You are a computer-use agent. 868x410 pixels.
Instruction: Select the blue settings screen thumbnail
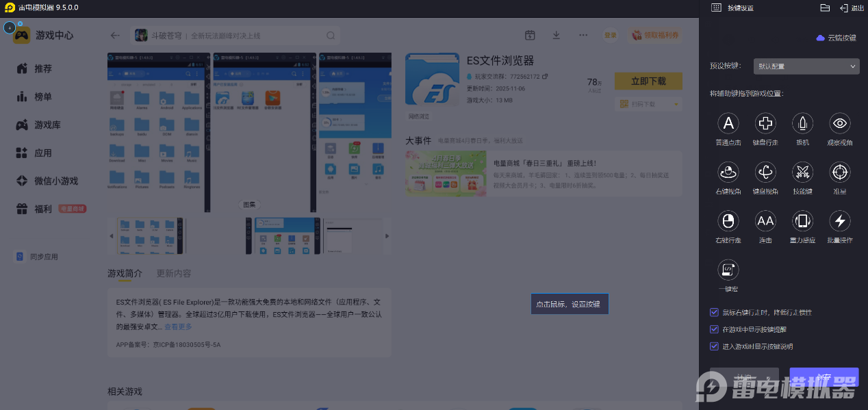pyautogui.click(x=283, y=235)
